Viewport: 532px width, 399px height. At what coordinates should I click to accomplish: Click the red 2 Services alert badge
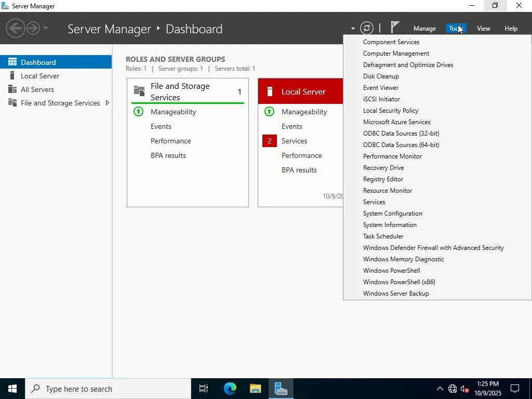[x=270, y=141]
